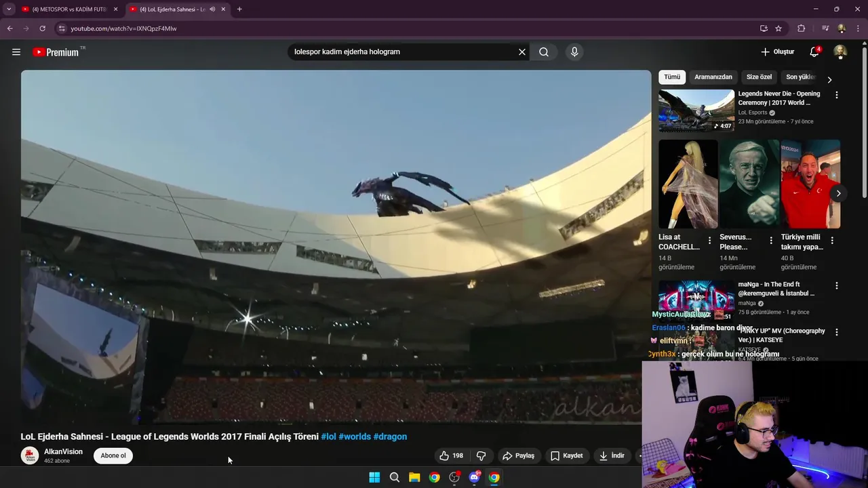Open options for Lisa at COACHELL short

[x=709, y=241]
